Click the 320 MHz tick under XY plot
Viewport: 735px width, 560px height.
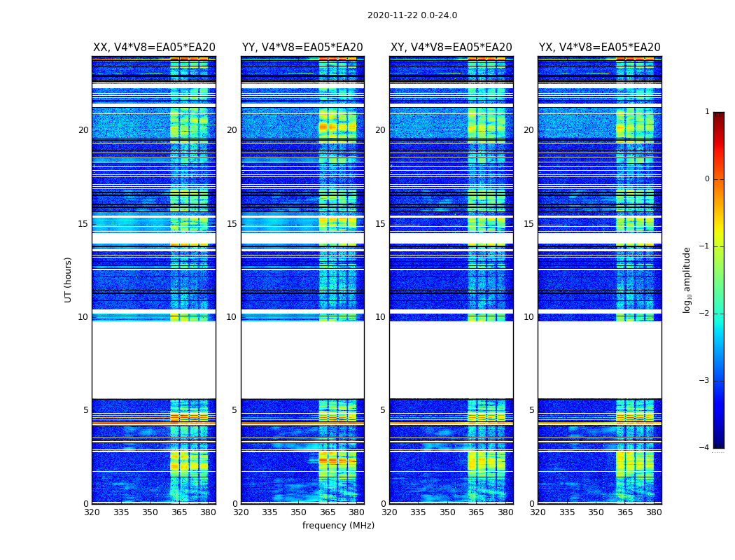pyautogui.click(x=389, y=512)
